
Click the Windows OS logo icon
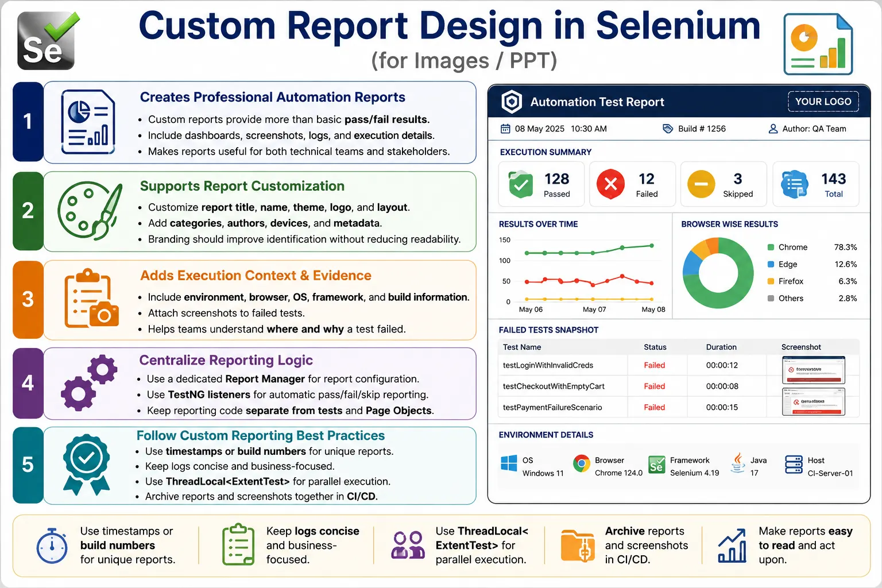click(509, 463)
